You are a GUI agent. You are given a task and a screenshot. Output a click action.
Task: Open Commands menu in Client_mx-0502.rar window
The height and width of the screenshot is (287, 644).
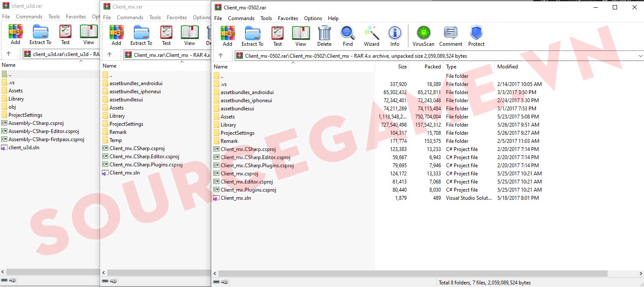[x=241, y=18]
